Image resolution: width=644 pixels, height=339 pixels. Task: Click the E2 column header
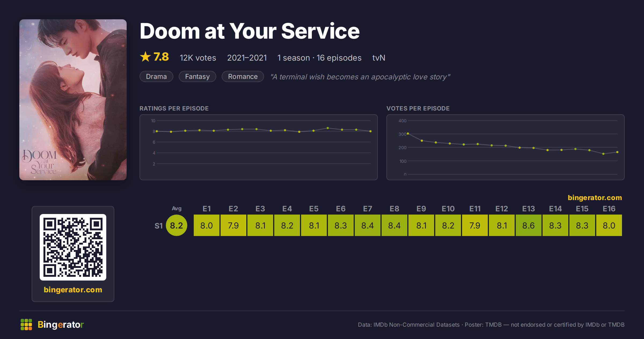[x=233, y=209]
